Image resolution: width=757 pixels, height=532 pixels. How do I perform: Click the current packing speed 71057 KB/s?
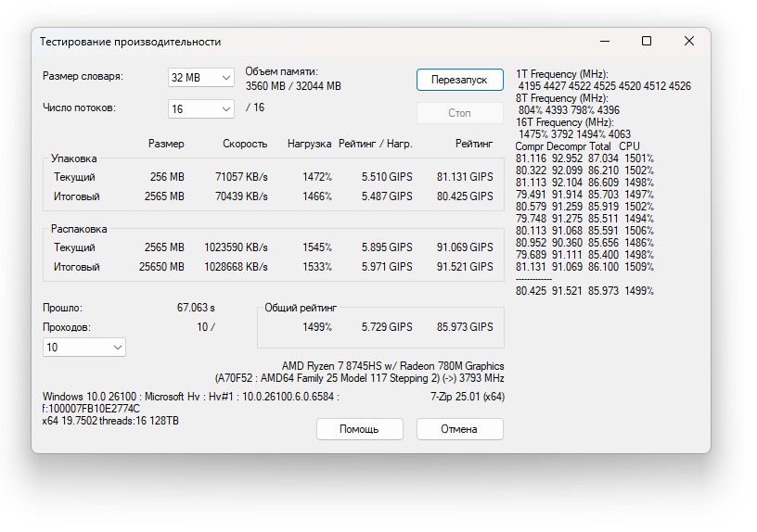[x=241, y=177]
